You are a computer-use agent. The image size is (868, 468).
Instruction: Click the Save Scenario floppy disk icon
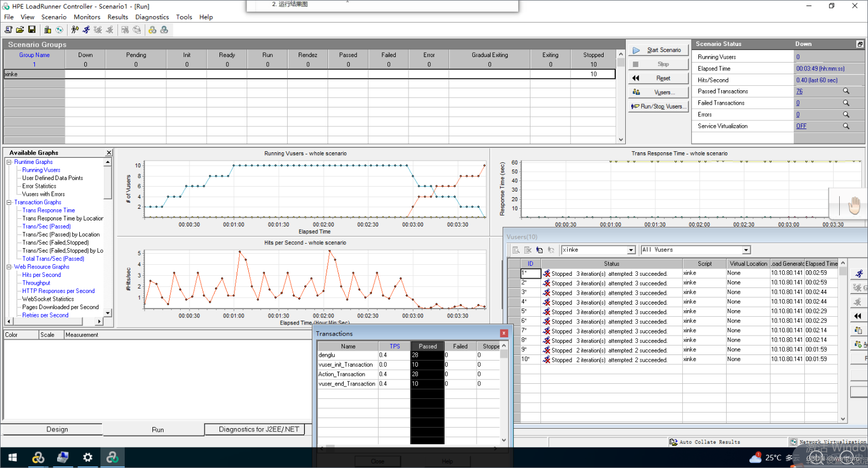click(x=32, y=30)
